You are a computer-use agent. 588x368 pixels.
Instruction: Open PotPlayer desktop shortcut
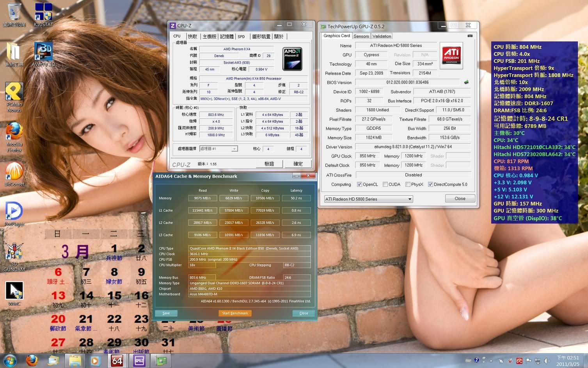[x=14, y=213]
